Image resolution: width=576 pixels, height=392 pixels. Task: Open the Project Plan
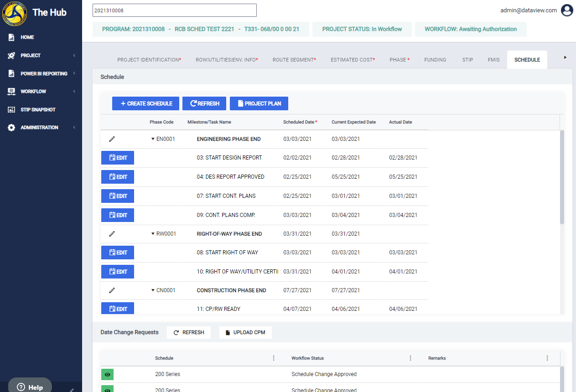[259, 103]
